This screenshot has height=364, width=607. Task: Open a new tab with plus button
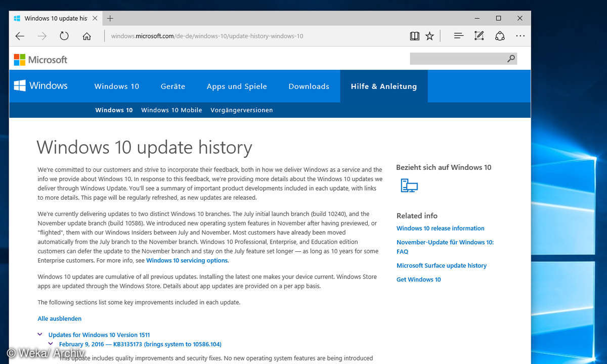[x=110, y=18]
